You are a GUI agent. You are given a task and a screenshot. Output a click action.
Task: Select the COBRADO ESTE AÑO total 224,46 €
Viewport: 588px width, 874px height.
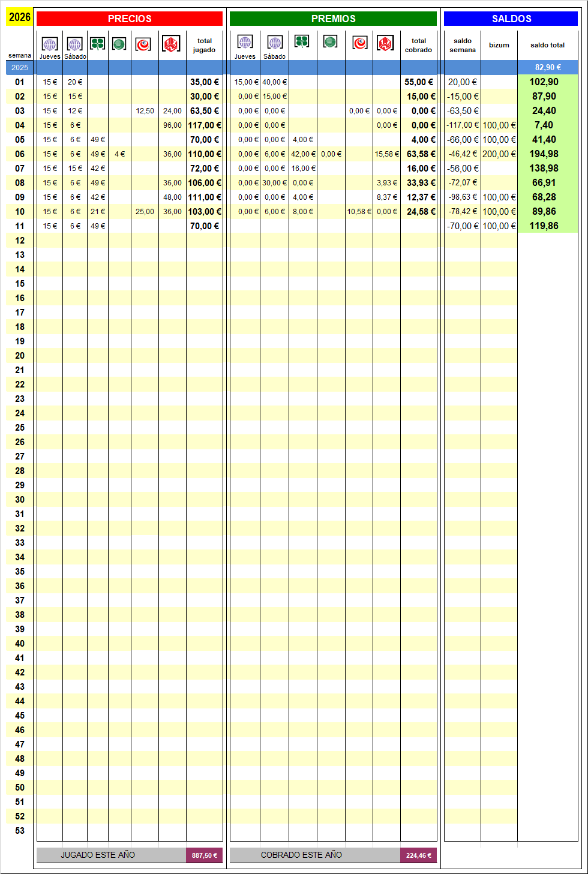click(418, 855)
